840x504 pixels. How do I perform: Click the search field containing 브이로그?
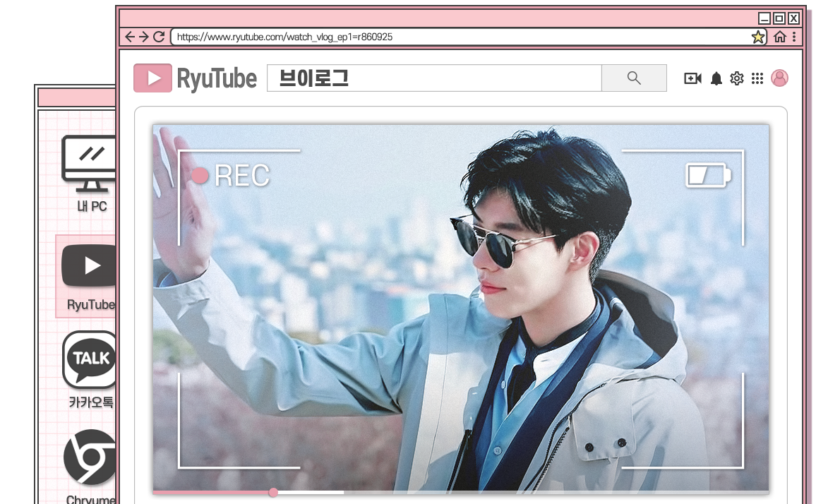pyautogui.click(x=434, y=78)
